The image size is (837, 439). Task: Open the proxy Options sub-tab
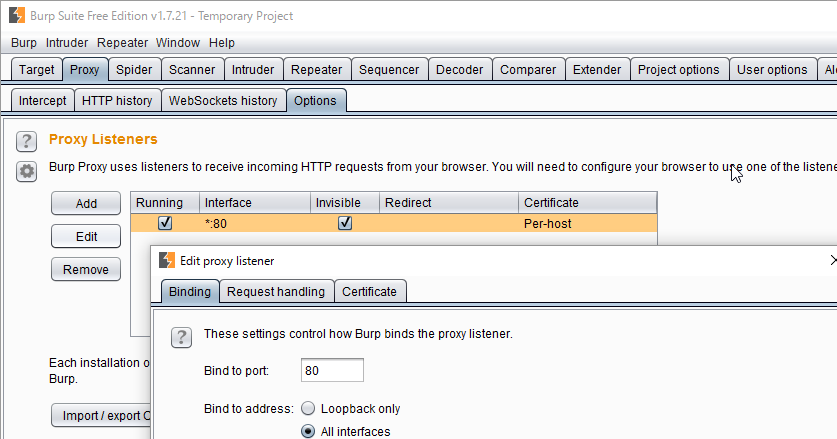315,100
